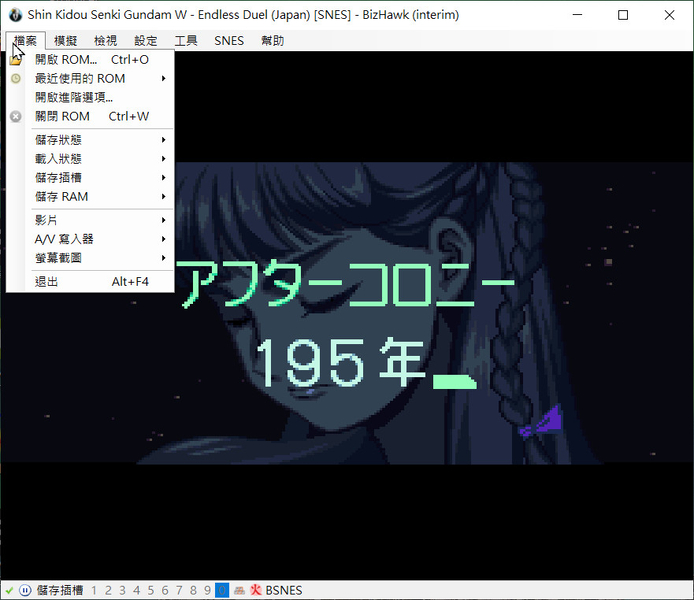Click the pause indicator icon in status bar

tap(25, 590)
